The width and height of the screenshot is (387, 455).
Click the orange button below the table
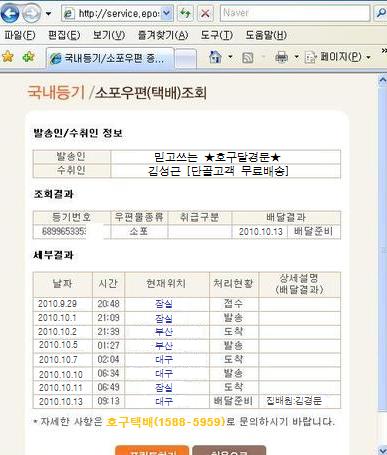click(152, 450)
